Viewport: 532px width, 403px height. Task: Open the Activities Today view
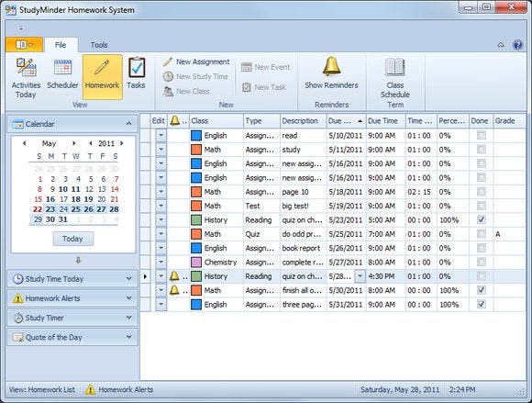pos(26,78)
